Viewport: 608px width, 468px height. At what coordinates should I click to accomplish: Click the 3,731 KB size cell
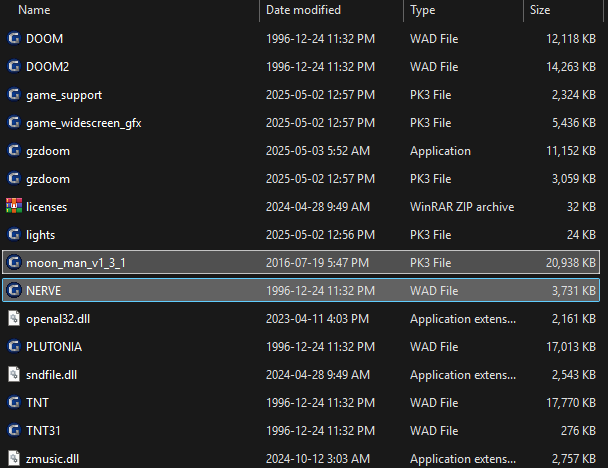point(574,291)
